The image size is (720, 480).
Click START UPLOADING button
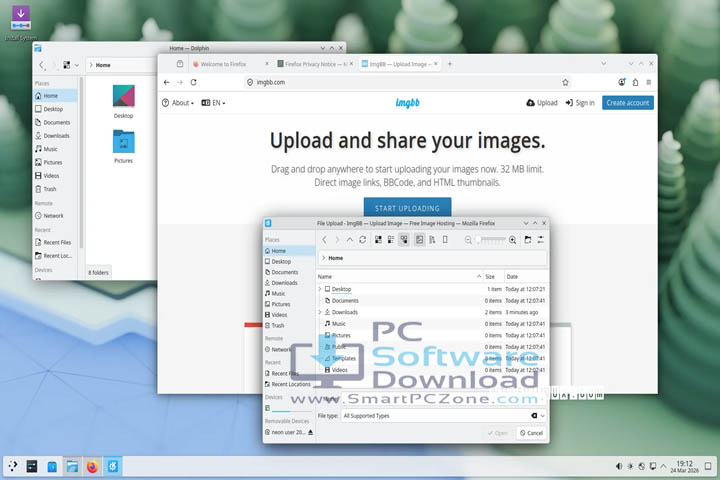tap(407, 208)
